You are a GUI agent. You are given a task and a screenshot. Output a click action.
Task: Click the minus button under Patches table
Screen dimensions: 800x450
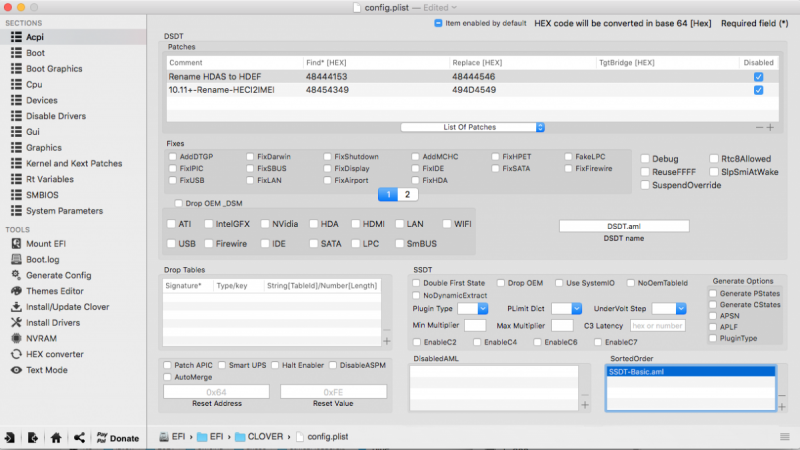point(760,127)
